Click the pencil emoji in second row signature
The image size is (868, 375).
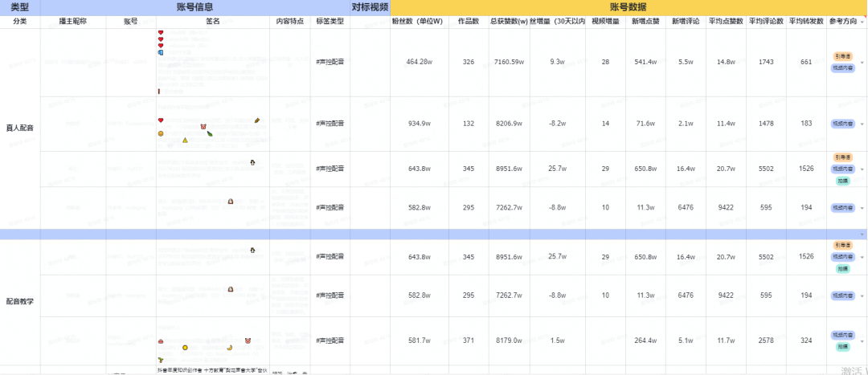257,120
